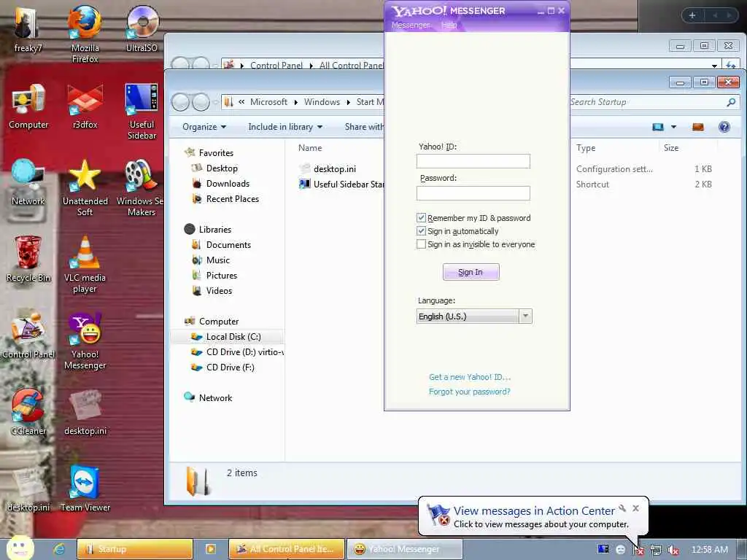The image size is (747, 560).
Task: Click the Yahoo smiley tray icon
Action: [x=620, y=550]
